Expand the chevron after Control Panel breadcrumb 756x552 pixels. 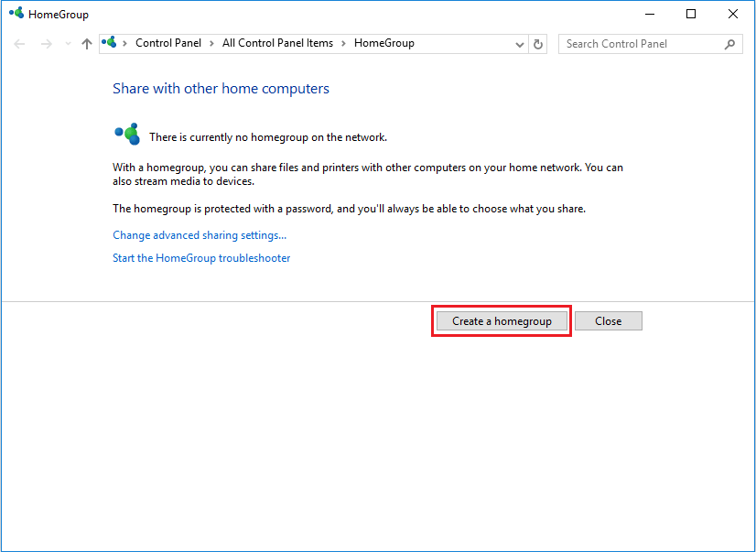pos(211,43)
